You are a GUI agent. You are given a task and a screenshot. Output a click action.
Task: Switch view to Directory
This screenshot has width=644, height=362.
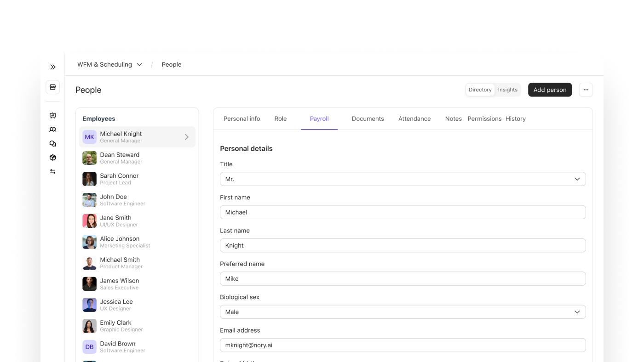480,90
